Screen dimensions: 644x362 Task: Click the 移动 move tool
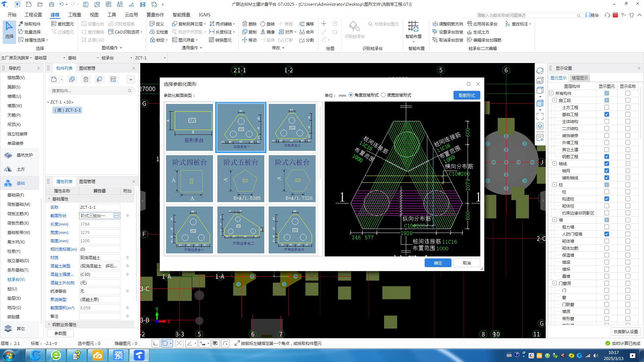click(x=250, y=40)
